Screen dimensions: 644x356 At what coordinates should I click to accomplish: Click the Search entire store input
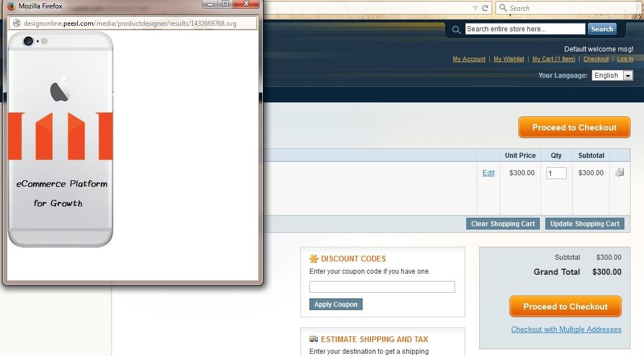[525, 29]
